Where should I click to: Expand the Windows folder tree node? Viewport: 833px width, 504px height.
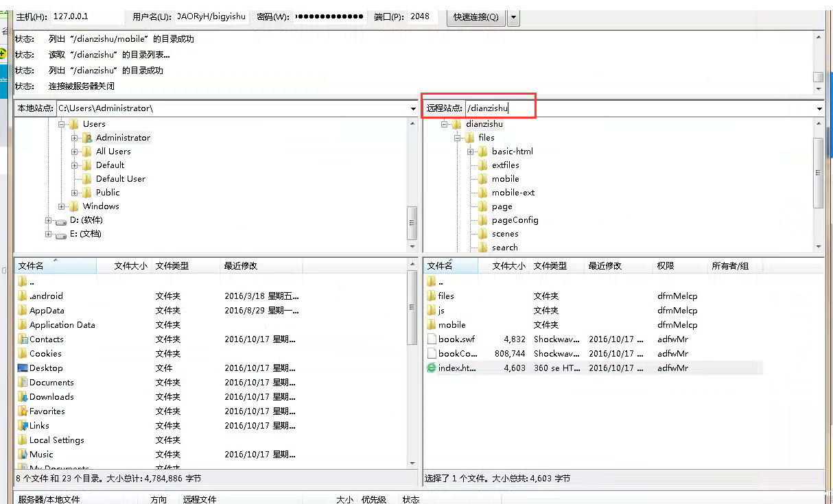[x=62, y=206]
